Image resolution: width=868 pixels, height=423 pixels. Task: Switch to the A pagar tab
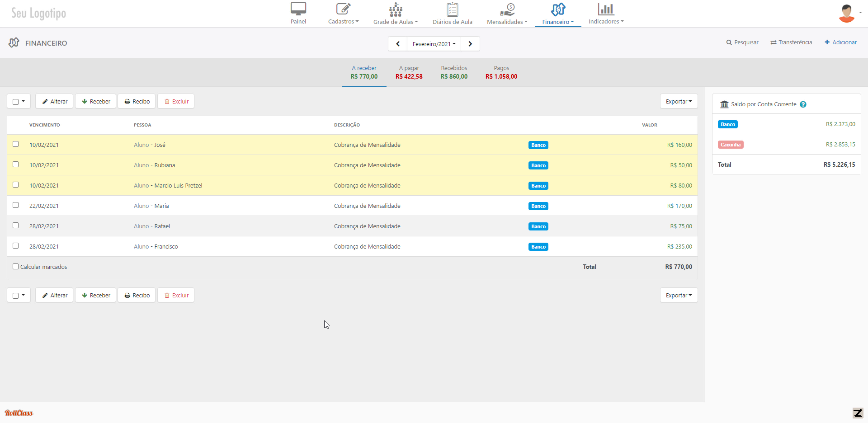(x=409, y=72)
